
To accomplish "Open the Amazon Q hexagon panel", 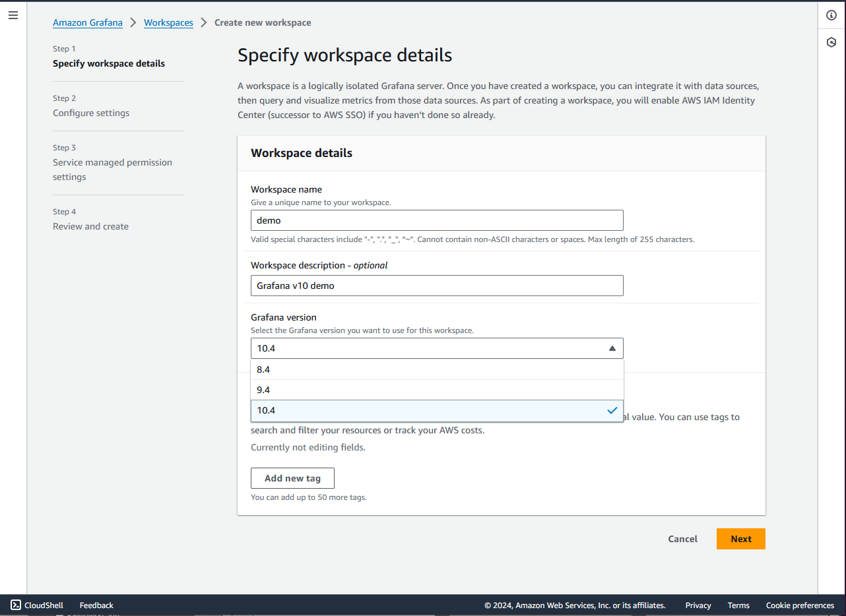I will point(831,42).
